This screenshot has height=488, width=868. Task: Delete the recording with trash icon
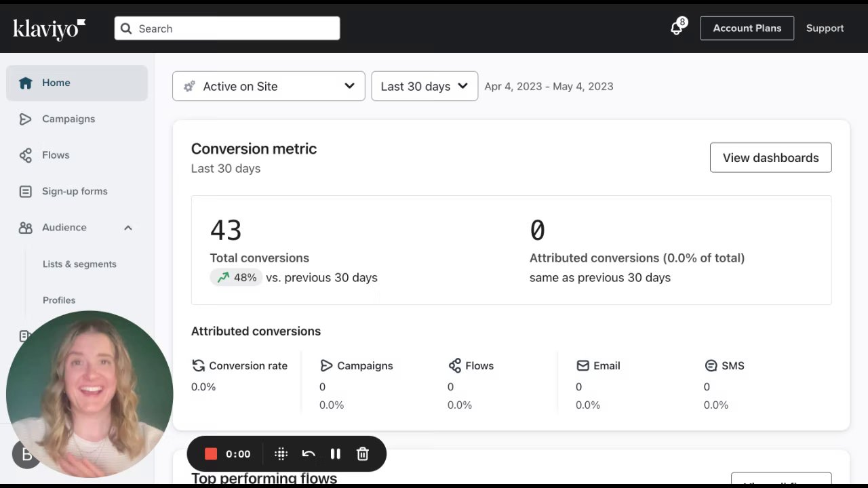363,454
